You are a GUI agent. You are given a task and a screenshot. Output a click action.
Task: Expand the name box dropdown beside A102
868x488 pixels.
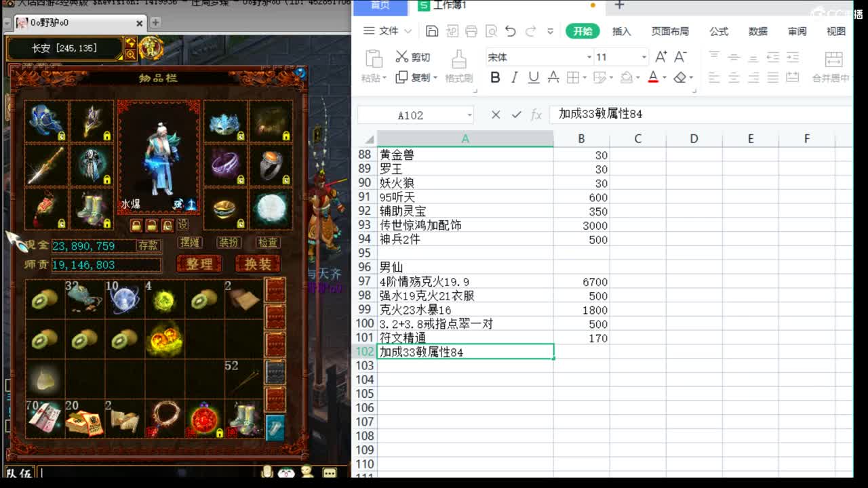(469, 115)
